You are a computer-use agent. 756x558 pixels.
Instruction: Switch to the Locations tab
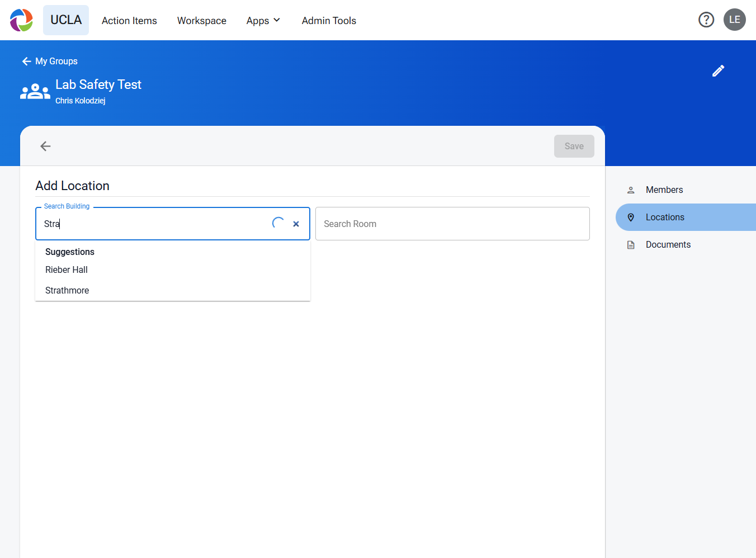click(686, 217)
